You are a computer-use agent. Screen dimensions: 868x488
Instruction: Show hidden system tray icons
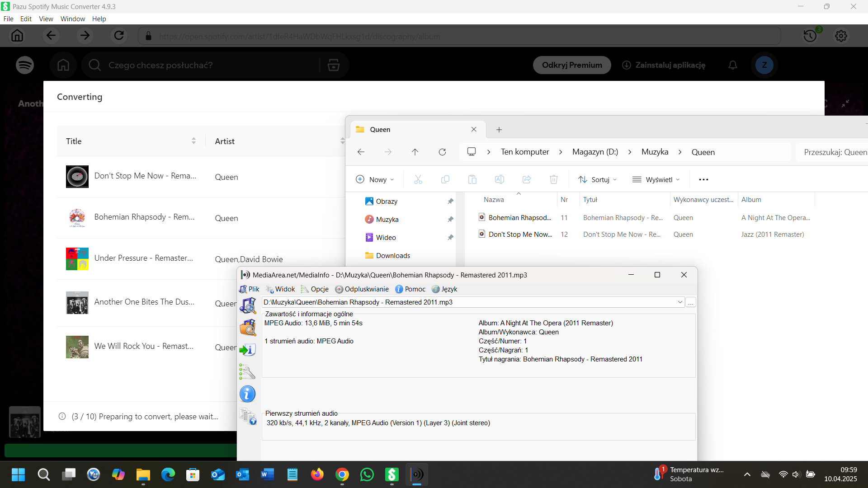(747, 474)
